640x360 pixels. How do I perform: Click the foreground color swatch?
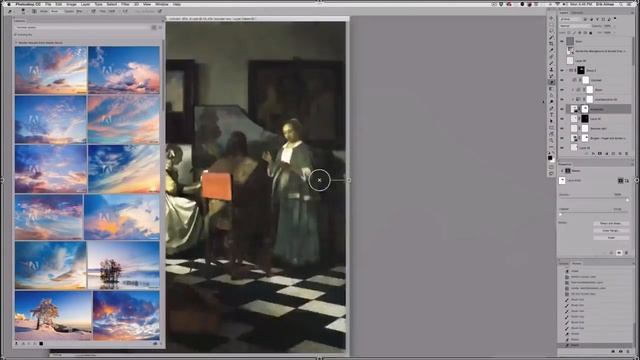[x=550, y=158]
